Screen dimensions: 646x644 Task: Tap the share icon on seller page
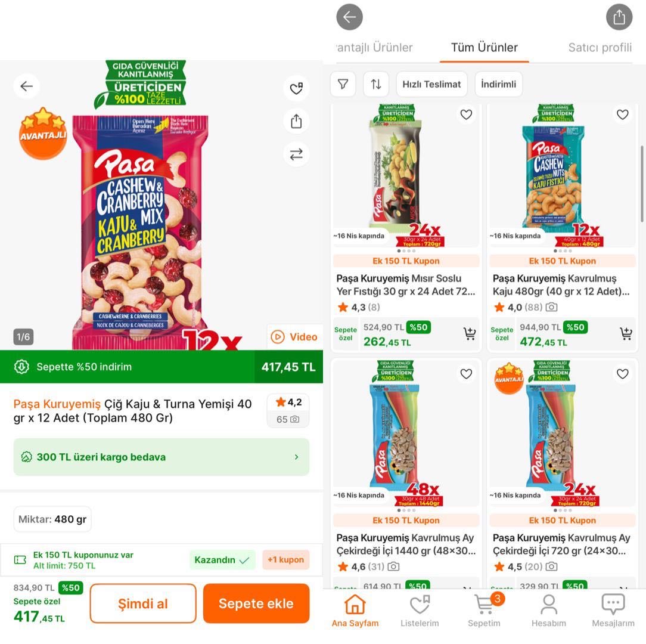tap(619, 17)
